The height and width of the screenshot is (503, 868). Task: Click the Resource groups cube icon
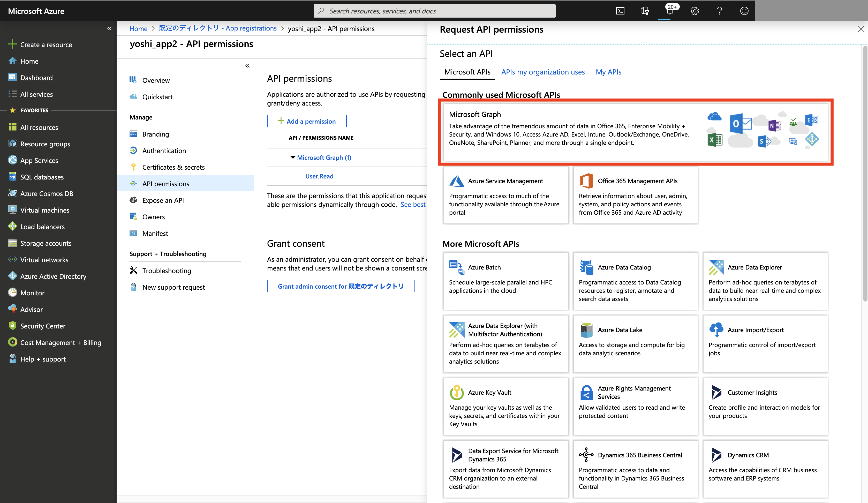pyautogui.click(x=12, y=143)
